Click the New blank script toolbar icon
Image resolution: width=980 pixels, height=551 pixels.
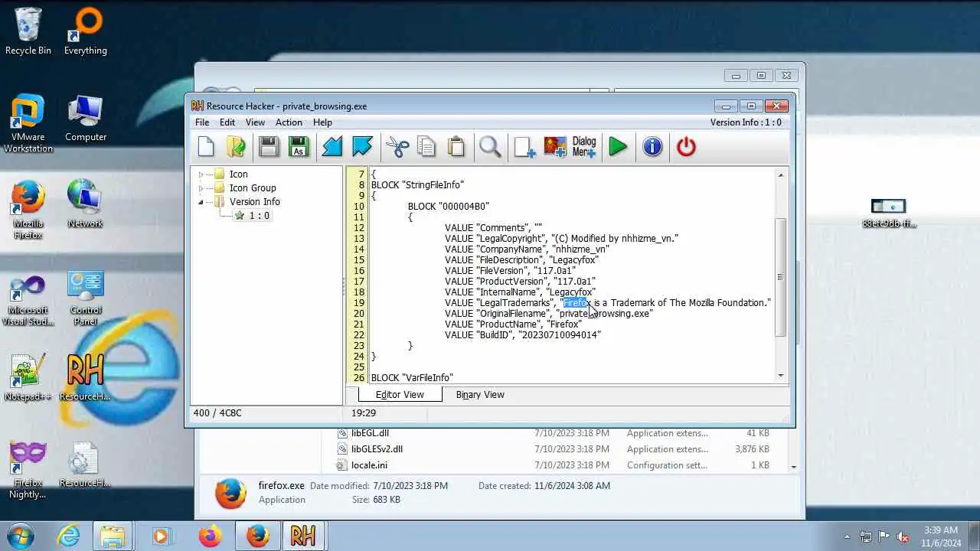[206, 146]
